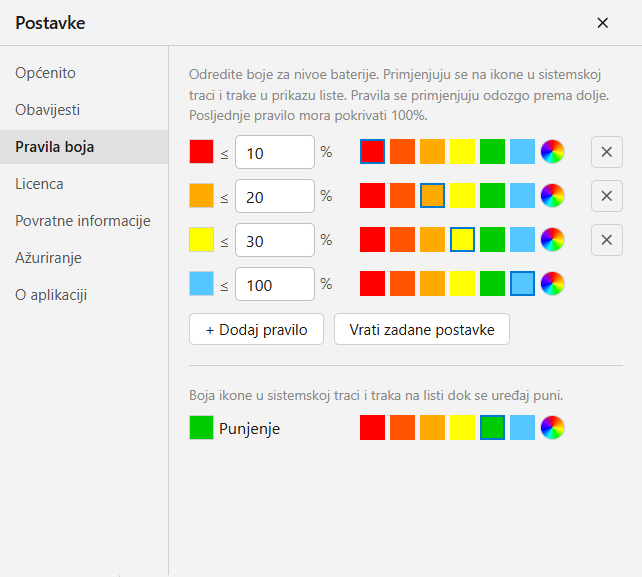Open custom color wheel for 100% rule
The width and height of the screenshot is (642, 577).
[x=552, y=283]
